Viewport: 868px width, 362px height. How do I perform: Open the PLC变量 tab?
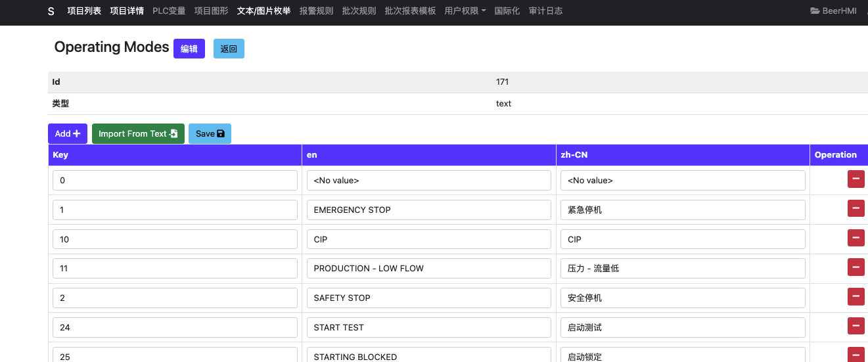point(169,11)
